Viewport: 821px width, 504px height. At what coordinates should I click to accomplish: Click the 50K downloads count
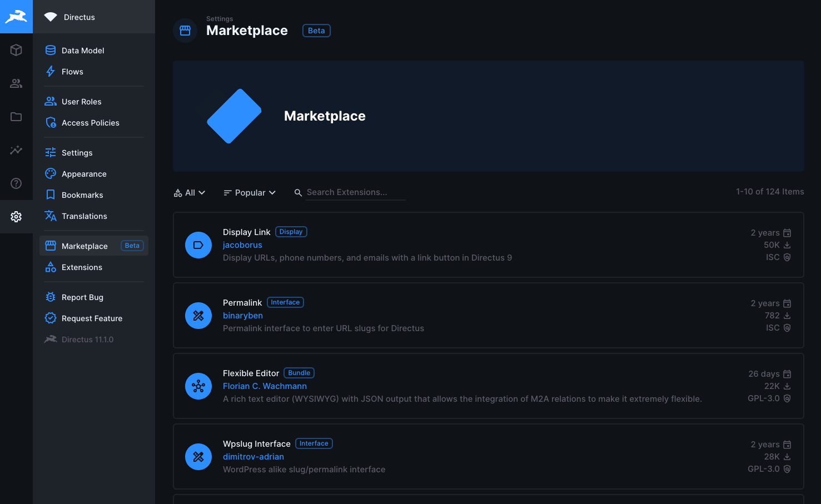pyautogui.click(x=772, y=245)
